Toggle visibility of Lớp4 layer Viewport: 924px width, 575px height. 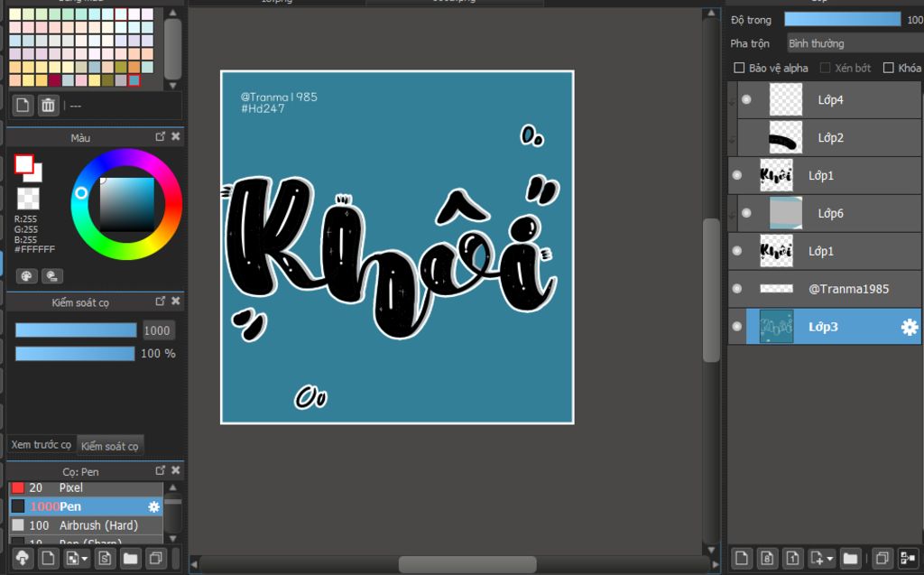click(x=746, y=99)
